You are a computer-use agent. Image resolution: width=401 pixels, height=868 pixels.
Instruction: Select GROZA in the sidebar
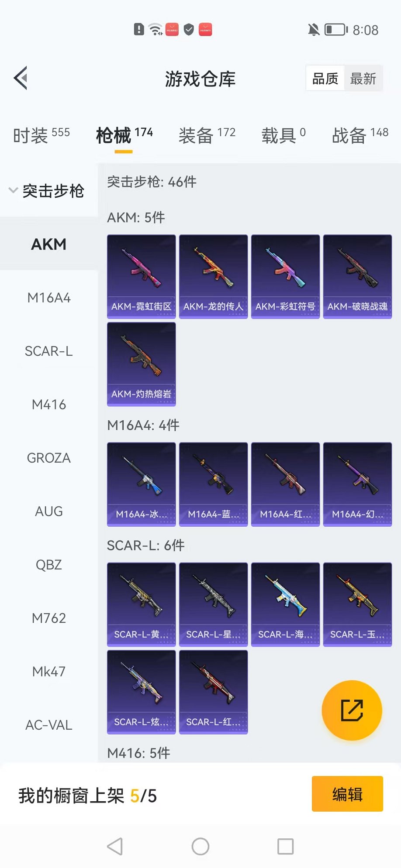49,458
